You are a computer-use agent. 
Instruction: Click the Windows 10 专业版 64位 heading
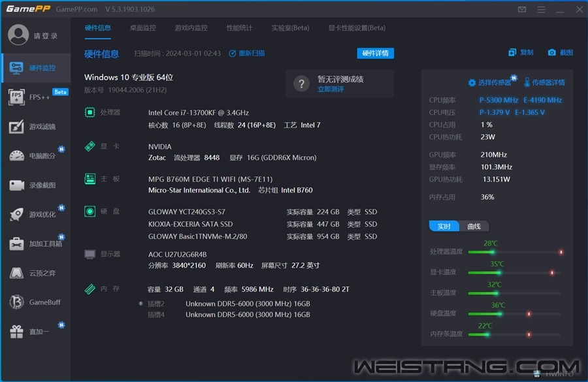[129, 77]
